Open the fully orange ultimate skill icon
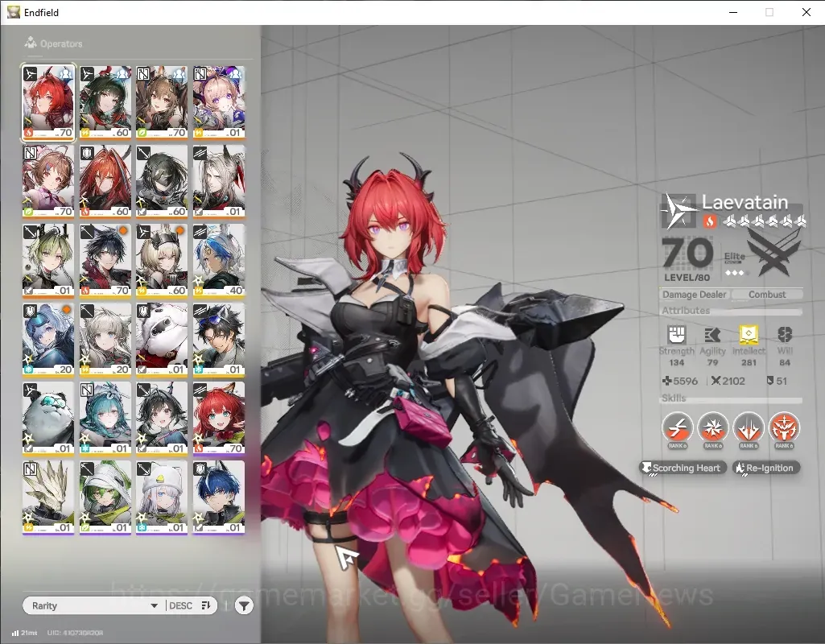This screenshot has width=825, height=644. tap(784, 428)
